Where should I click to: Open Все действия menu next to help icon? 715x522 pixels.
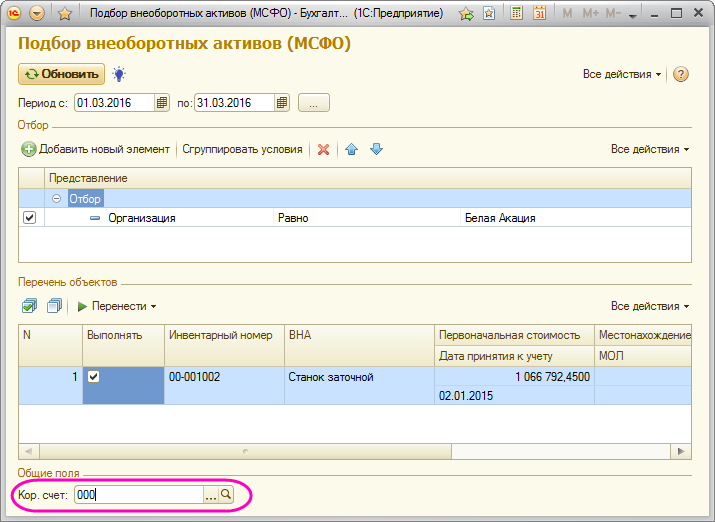(622, 74)
